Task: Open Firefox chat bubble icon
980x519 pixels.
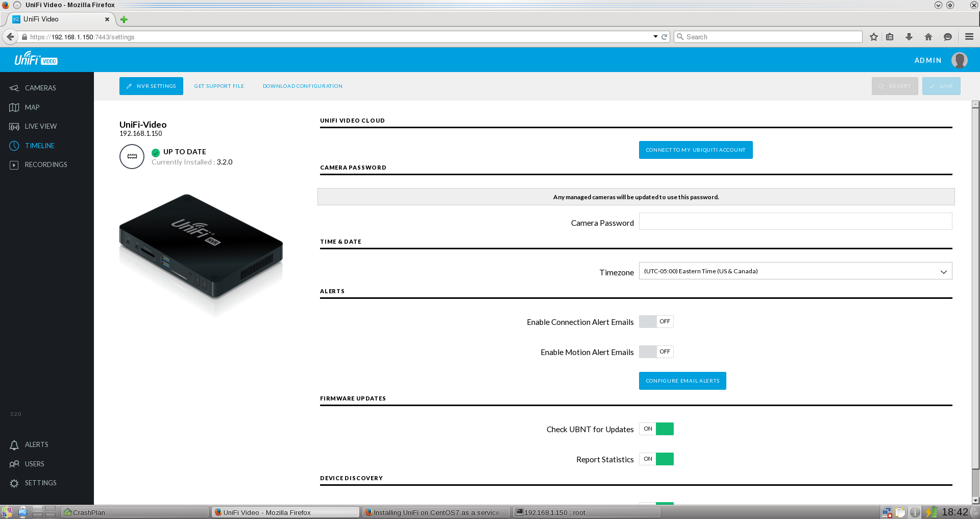Action: pyautogui.click(x=948, y=37)
